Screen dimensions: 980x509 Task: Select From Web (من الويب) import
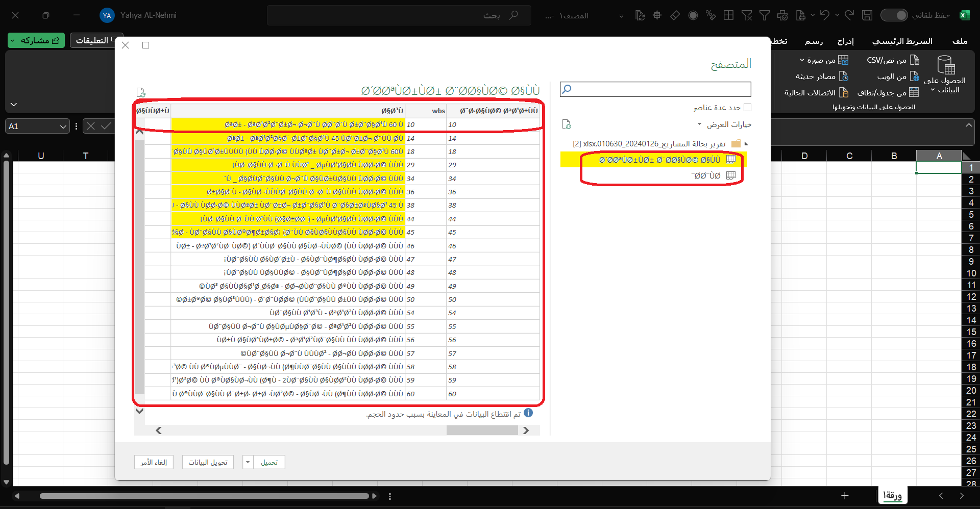pyautogui.click(x=915, y=77)
